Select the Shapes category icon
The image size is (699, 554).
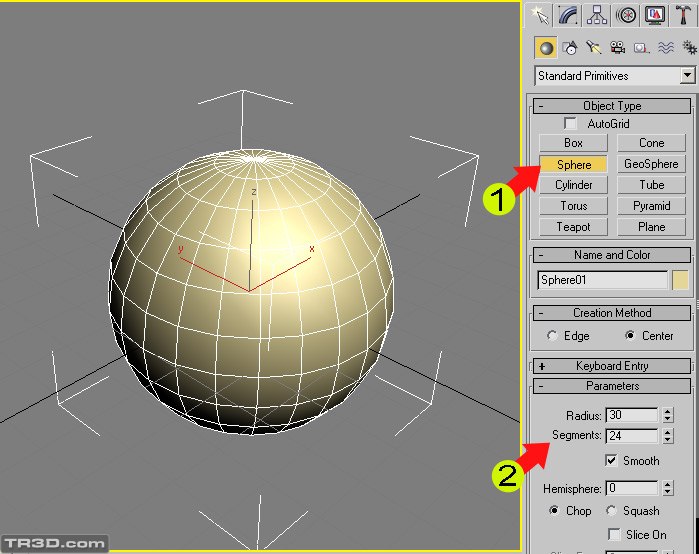coord(571,48)
